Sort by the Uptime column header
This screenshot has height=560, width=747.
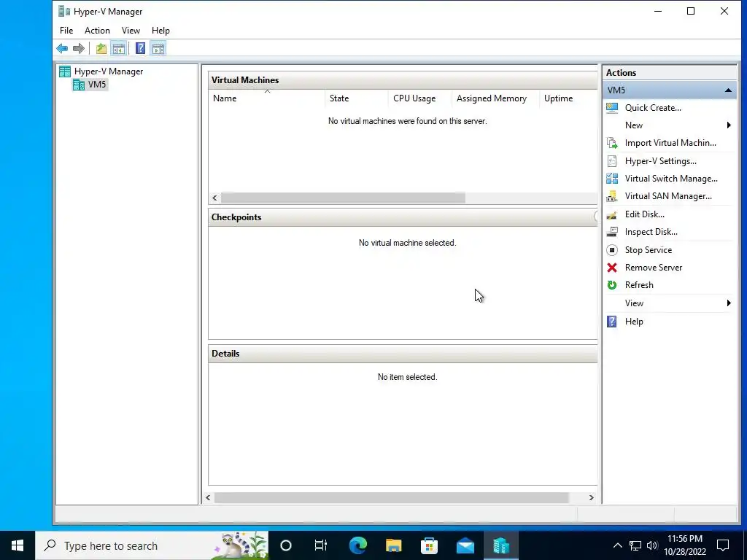point(568,98)
